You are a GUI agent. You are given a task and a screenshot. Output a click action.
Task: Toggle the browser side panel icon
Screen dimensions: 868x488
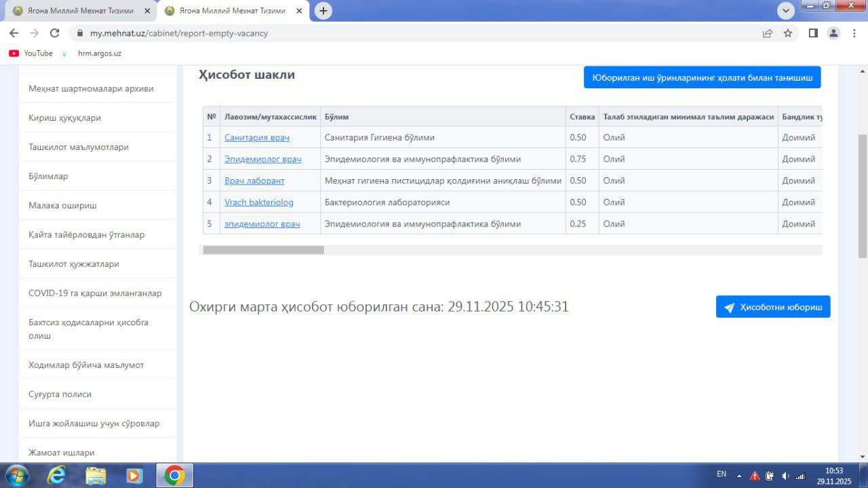(x=813, y=33)
